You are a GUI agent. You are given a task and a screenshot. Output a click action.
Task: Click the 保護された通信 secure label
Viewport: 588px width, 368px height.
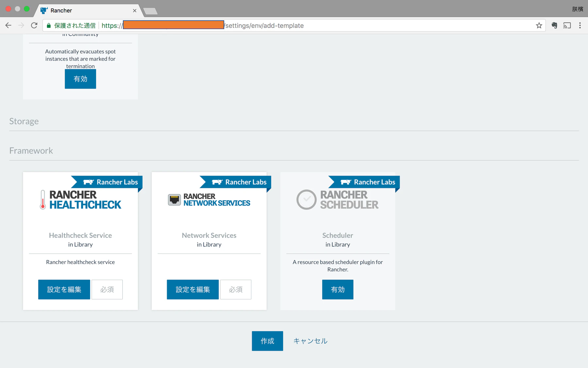[x=75, y=26]
